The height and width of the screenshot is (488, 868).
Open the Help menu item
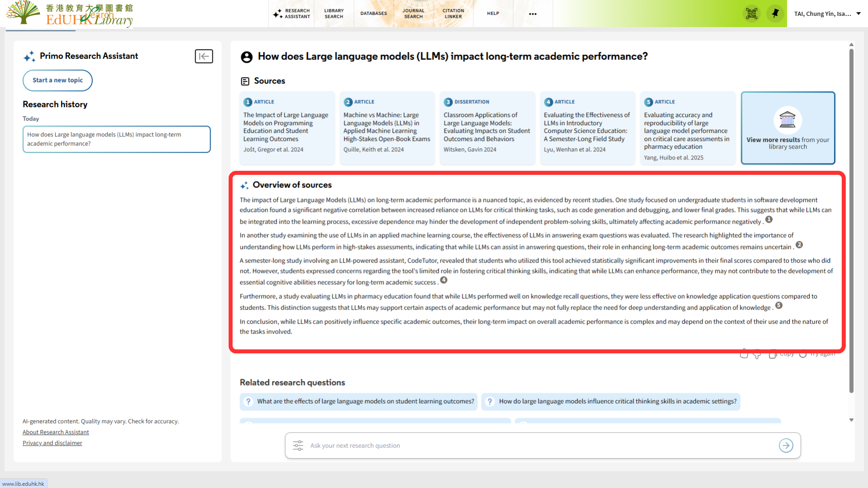pyautogui.click(x=493, y=14)
